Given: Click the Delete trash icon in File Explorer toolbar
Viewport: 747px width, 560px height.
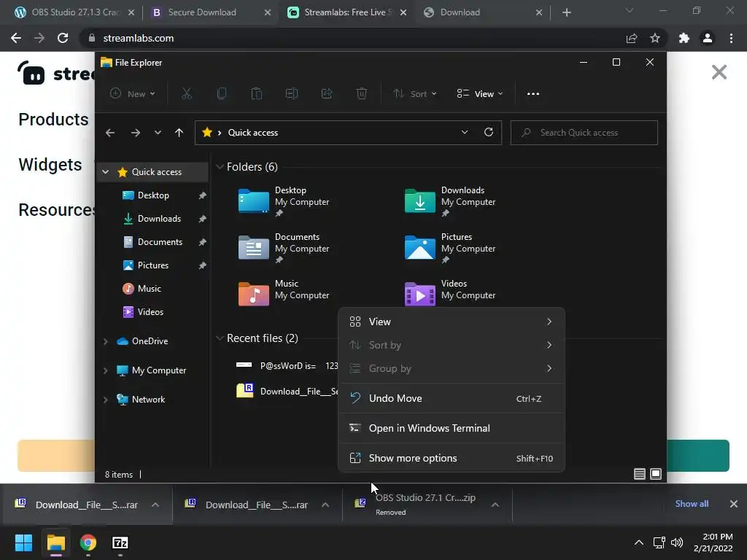Looking at the screenshot, I should 362,94.
